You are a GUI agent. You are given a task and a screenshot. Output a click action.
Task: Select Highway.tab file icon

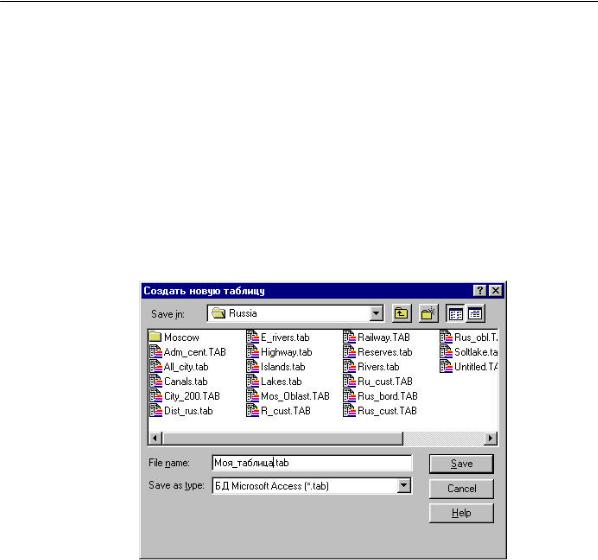coord(252,352)
